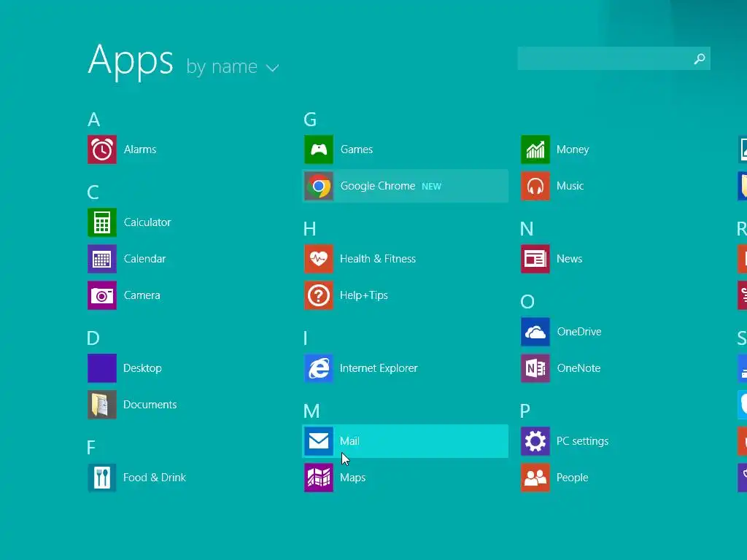Launch the Google Chrome icon
Screen dimensions: 747x560
pyautogui.click(x=319, y=186)
